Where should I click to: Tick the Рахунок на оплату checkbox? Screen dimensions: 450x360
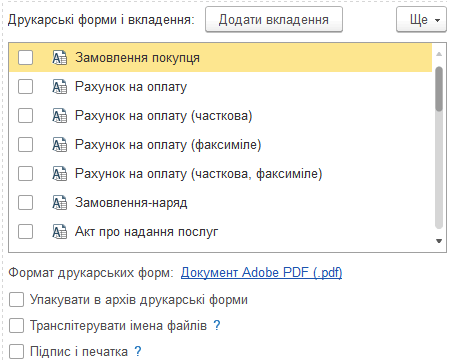(x=25, y=87)
